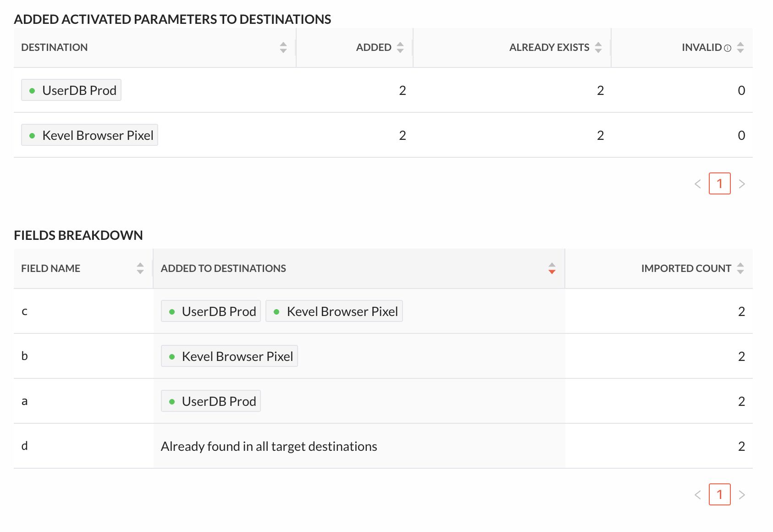Select the Invalid value for Kevel Browser Pixel
773x532 pixels.
(x=741, y=135)
